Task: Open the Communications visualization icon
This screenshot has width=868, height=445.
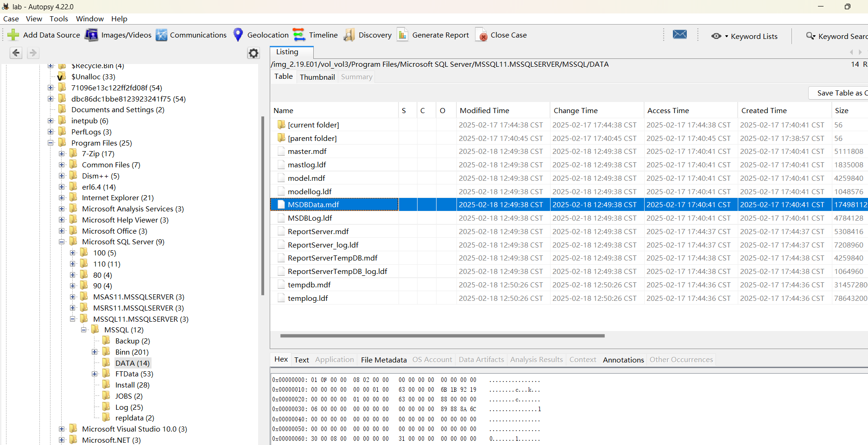Action: [161, 35]
